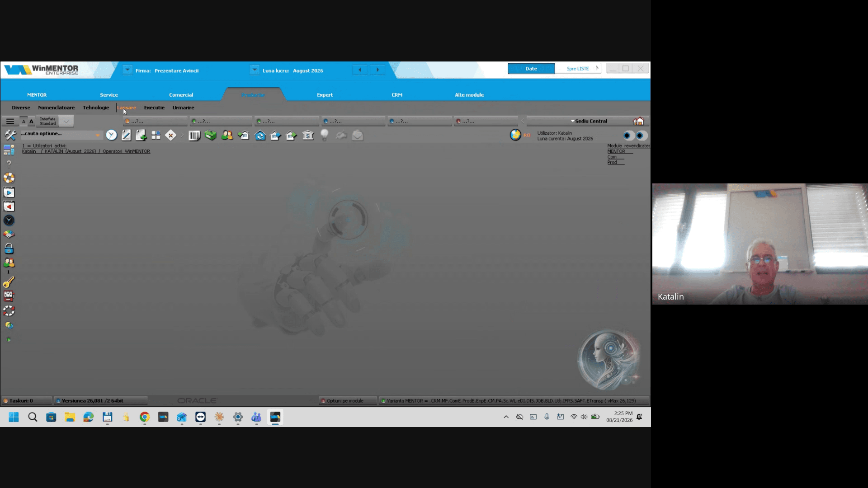Viewport: 868px width, 488px height.
Task: Click the calendar forward play icon
Action: [9, 192]
